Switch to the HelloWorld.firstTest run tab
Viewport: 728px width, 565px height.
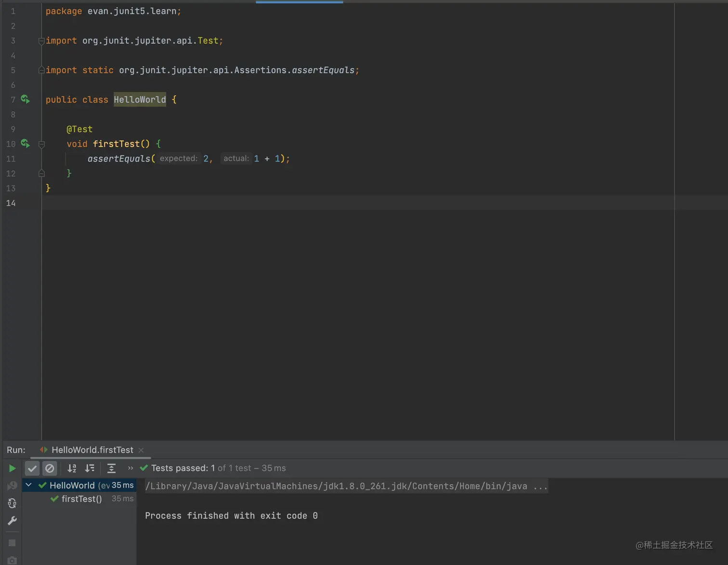coord(92,450)
